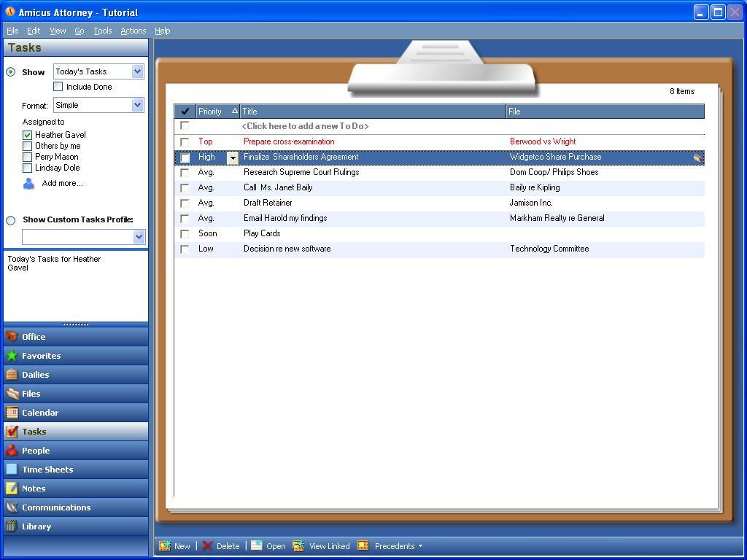Open the Time Sheets icon

12,470
